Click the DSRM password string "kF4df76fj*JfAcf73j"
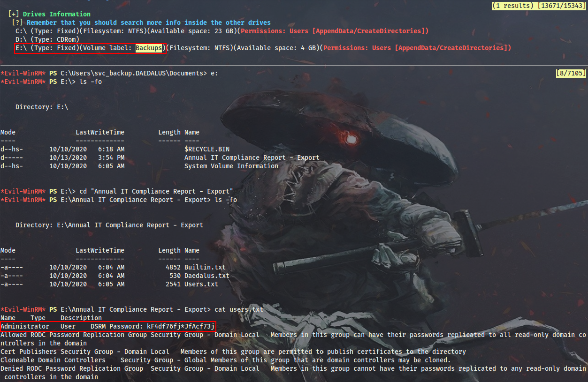This screenshot has height=382, width=588. click(181, 326)
